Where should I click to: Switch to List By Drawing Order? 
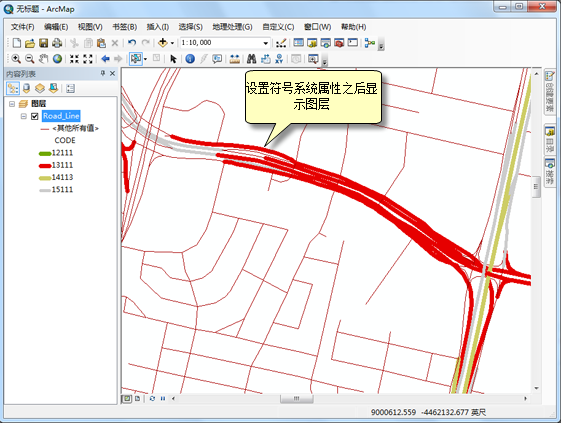pyautogui.click(x=13, y=88)
